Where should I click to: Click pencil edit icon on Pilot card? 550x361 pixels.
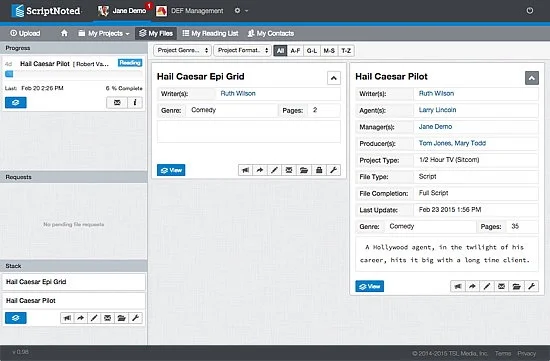click(x=487, y=286)
